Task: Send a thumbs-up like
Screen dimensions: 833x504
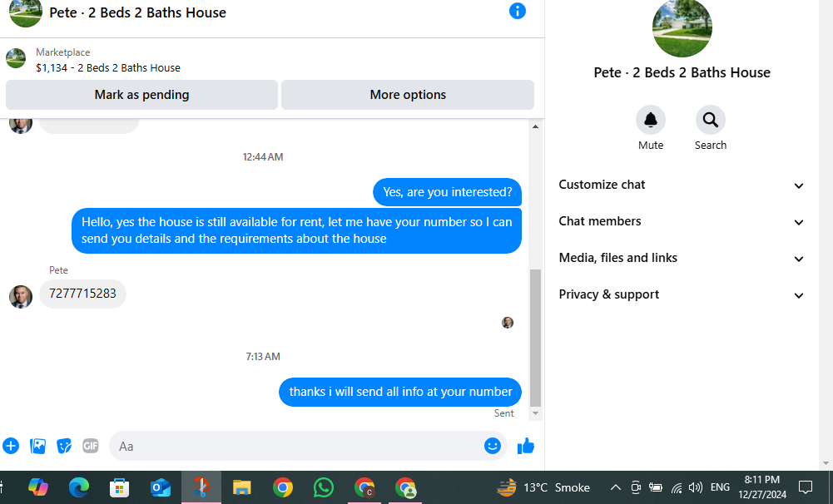Action: click(526, 446)
